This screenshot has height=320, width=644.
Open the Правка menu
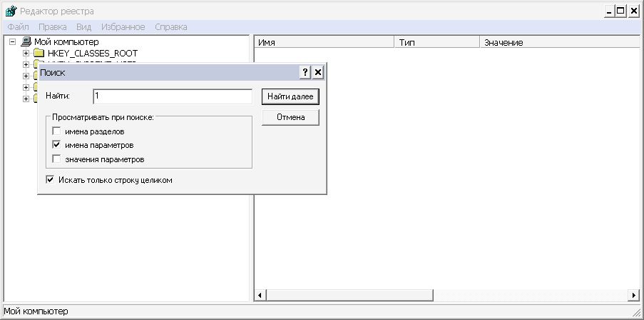53,26
